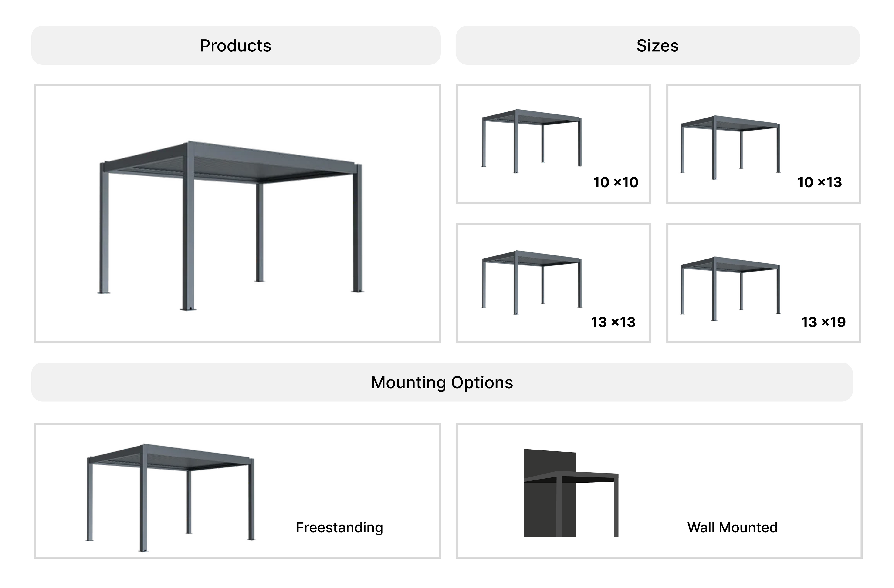894x588 pixels.
Task: Click the 10 ×10 size label
Action: click(x=615, y=182)
